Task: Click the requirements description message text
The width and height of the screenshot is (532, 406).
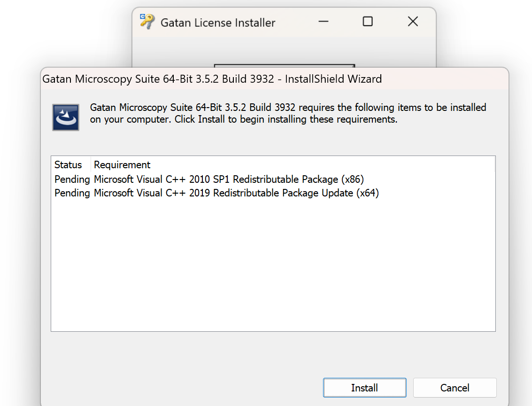Action: point(288,113)
